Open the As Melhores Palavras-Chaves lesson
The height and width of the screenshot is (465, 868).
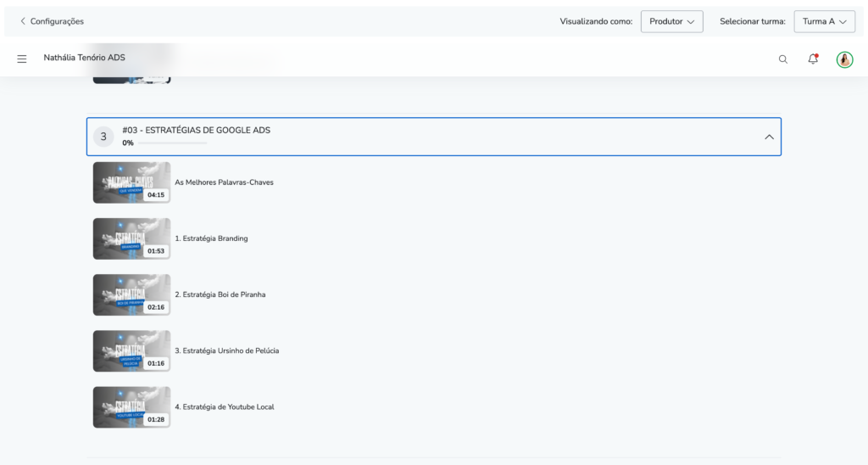[x=224, y=182]
